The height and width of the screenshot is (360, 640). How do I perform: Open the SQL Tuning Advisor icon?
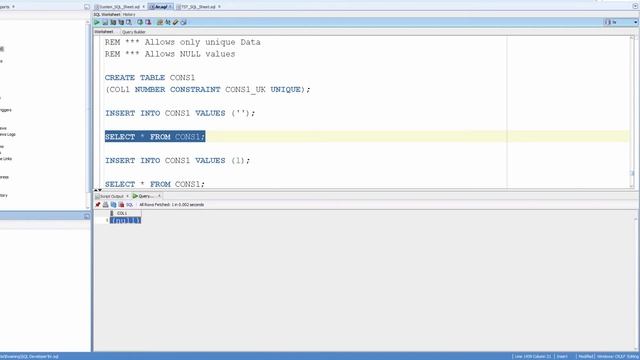click(129, 22)
